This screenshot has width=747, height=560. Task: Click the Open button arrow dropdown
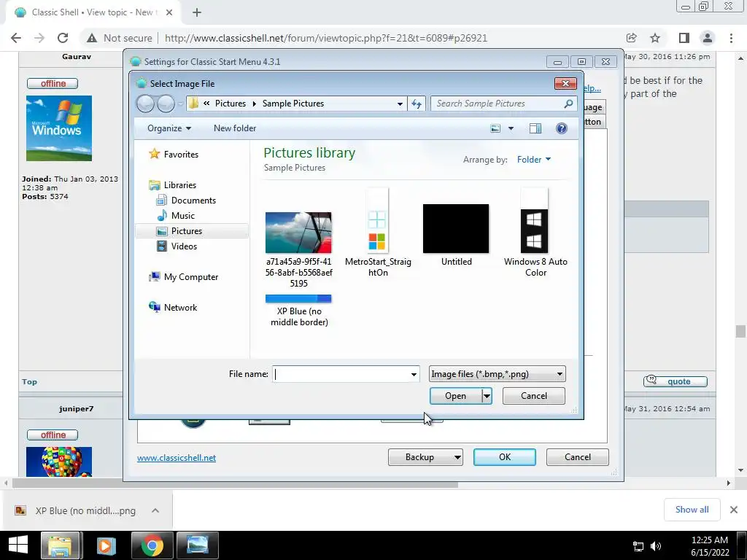[x=487, y=396]
